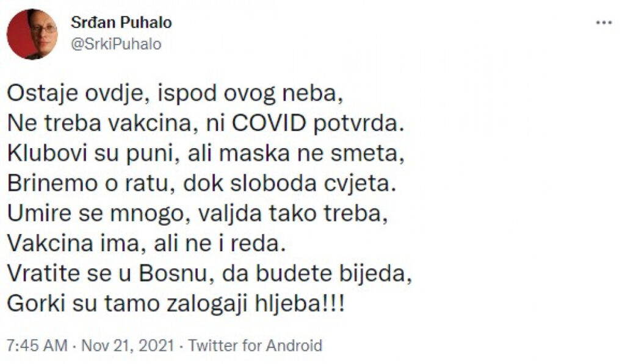This screenshot has height=364, width=625.
Task: Click the line starting with "Umire se mnogo"
Action: (x=191, y=209)
